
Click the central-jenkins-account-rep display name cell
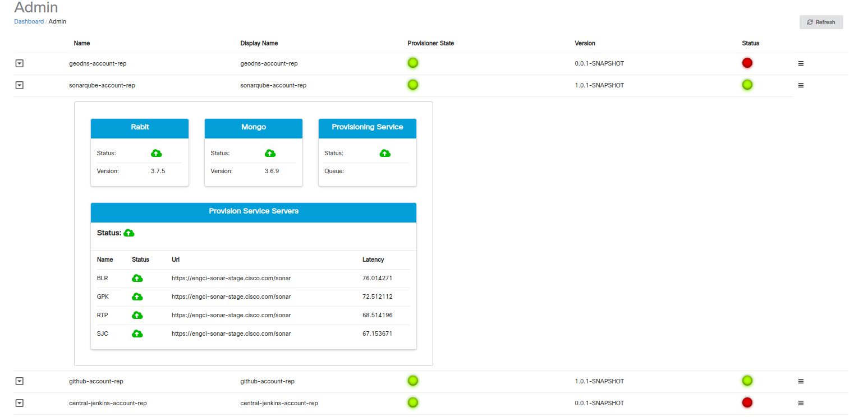(x=279, y=403)
